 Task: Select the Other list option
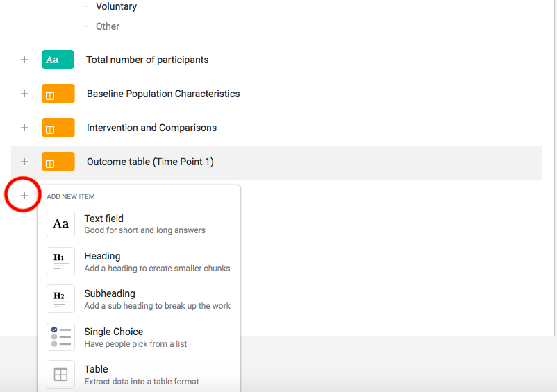(108, 26)
